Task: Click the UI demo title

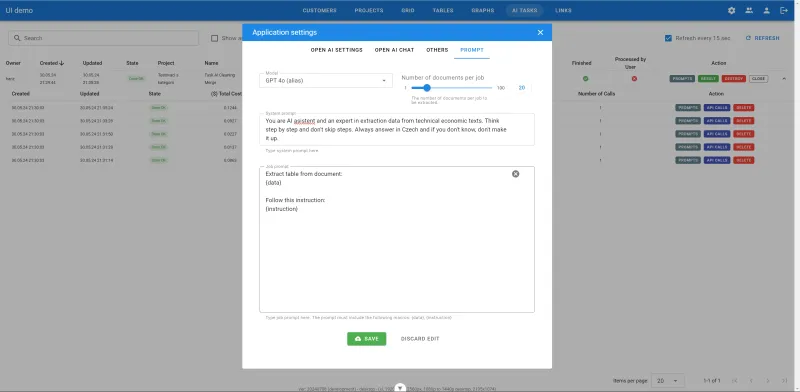Action: (19, 10)
